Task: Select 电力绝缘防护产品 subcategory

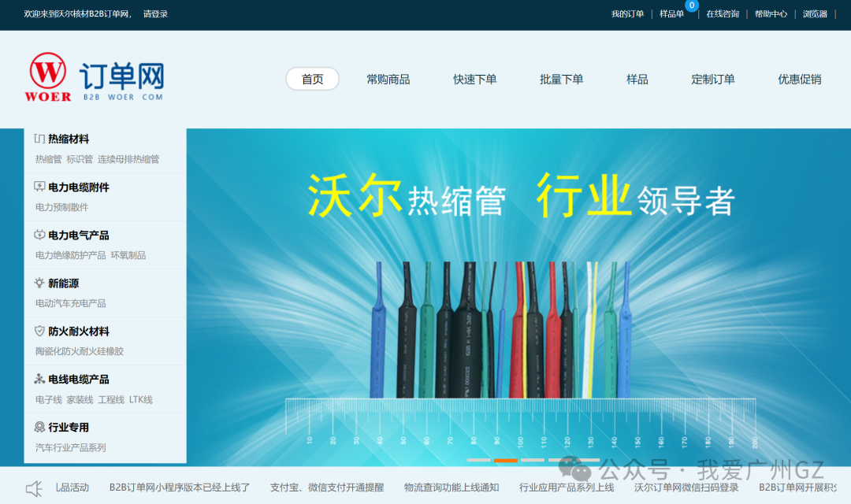Action: (x=71, y=255)
